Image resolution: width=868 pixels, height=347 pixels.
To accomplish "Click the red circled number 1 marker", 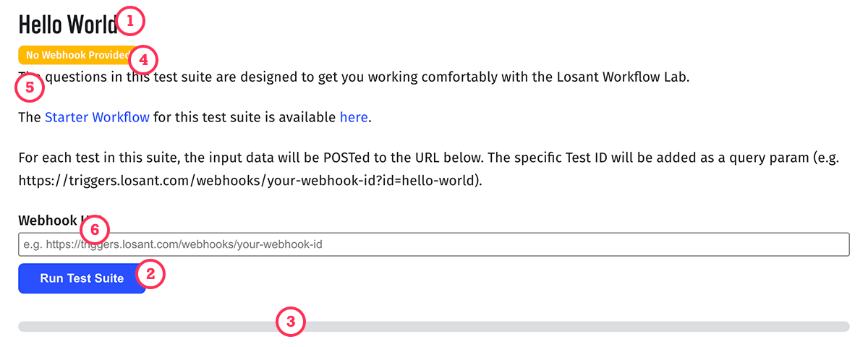I will pyautogui.click(x=130, y=22).
